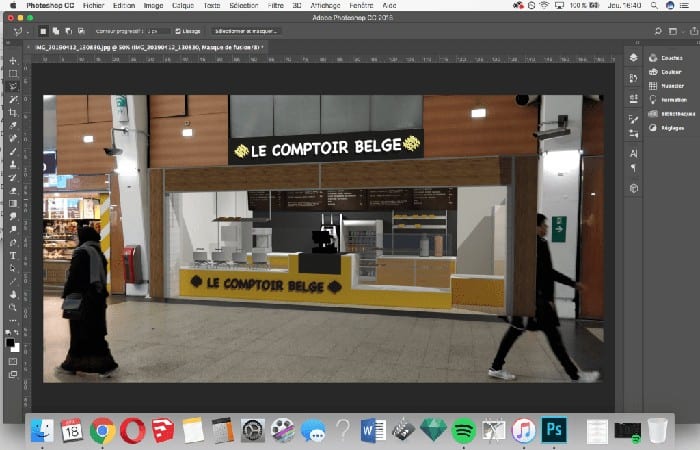Select the Healing Brush tool
This screenshot has width=700, height=450.
pyautogui.click(x=13, y=138)
